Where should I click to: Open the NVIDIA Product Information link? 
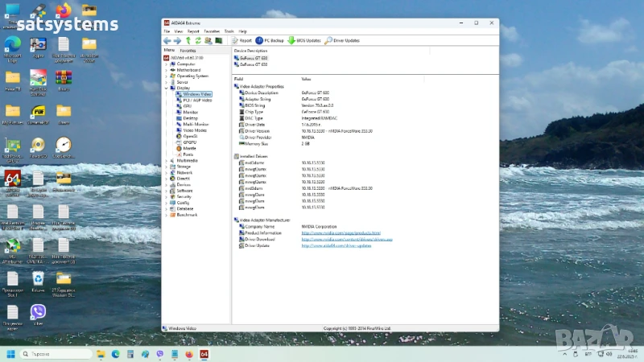[x=341, y=233]
